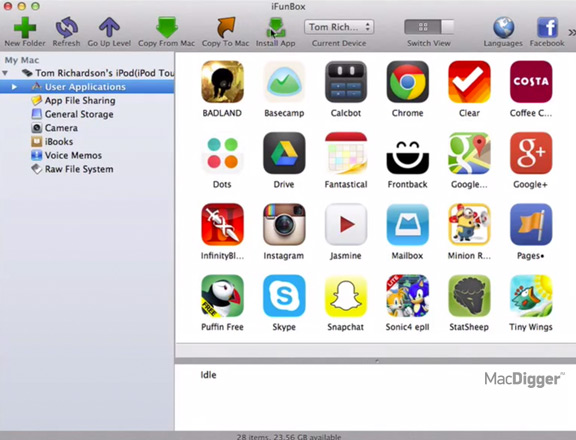
Task: Select the Fantastical app icon
Action: 346,153
